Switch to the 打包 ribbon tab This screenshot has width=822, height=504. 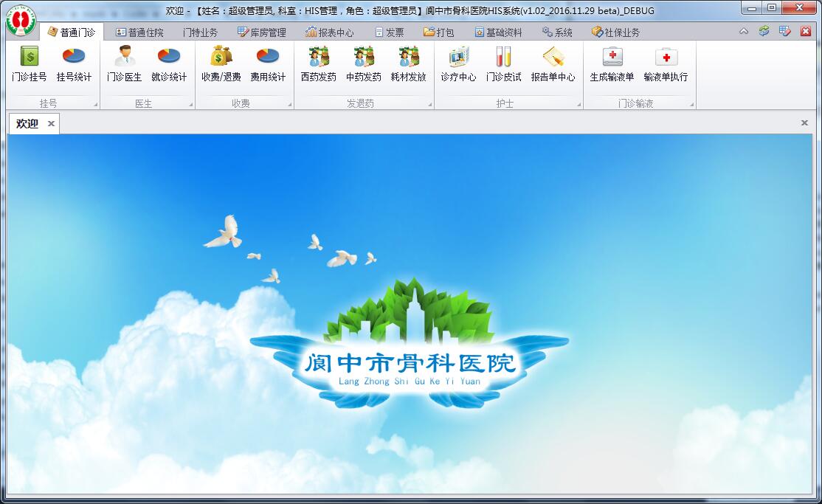point(438,32)
